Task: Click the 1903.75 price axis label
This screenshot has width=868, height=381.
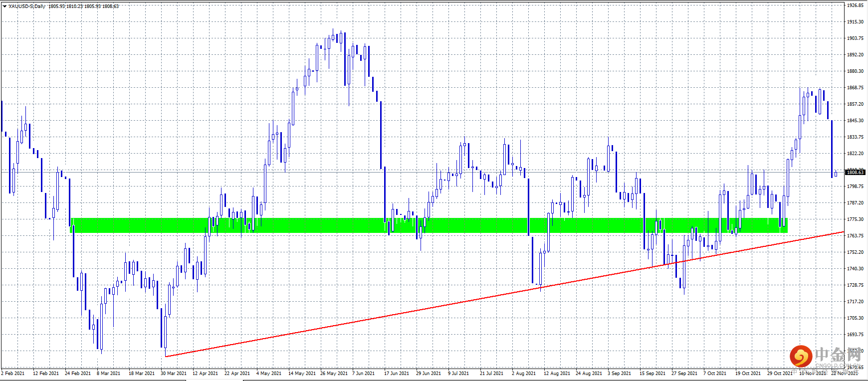Action: [855, 38]
